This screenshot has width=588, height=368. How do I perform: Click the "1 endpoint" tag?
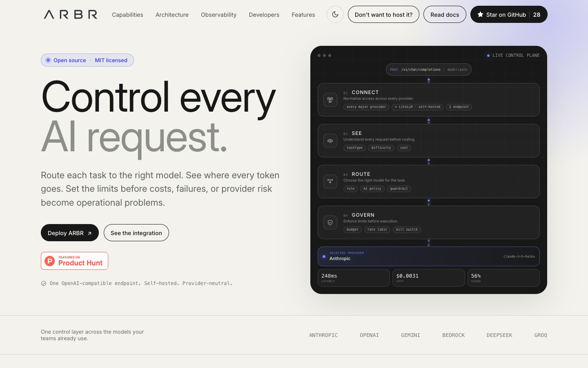[x=459, y=107]
